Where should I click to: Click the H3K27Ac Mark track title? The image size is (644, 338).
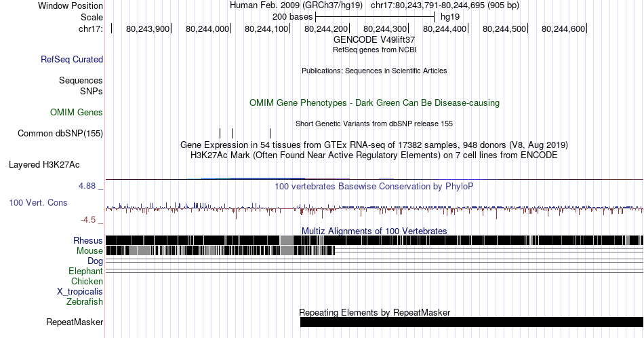tap(374, 155)
